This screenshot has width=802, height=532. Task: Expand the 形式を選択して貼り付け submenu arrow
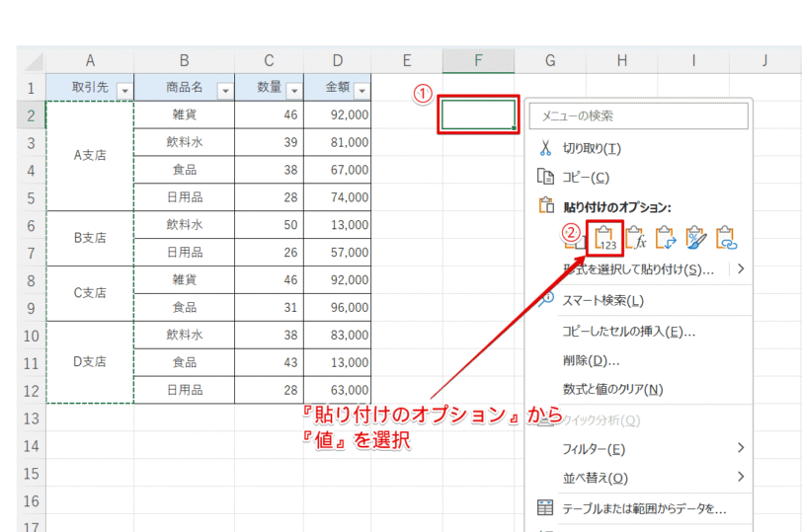(x=741, y=268)
